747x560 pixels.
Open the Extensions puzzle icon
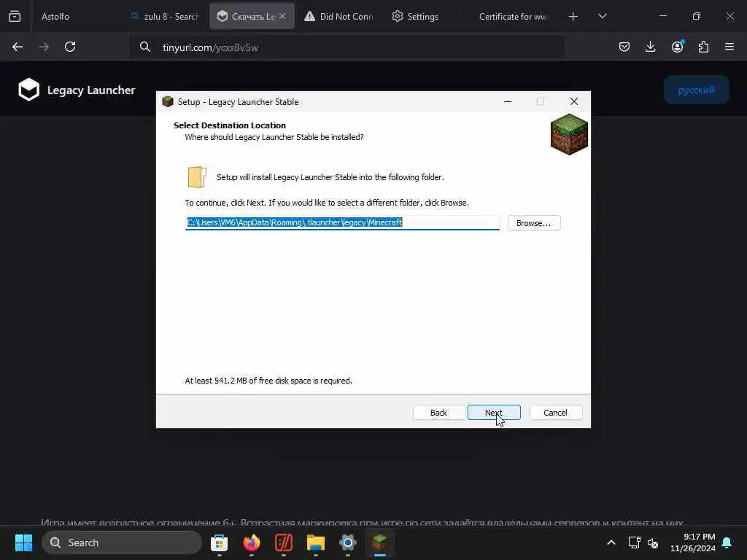point(703,47)
